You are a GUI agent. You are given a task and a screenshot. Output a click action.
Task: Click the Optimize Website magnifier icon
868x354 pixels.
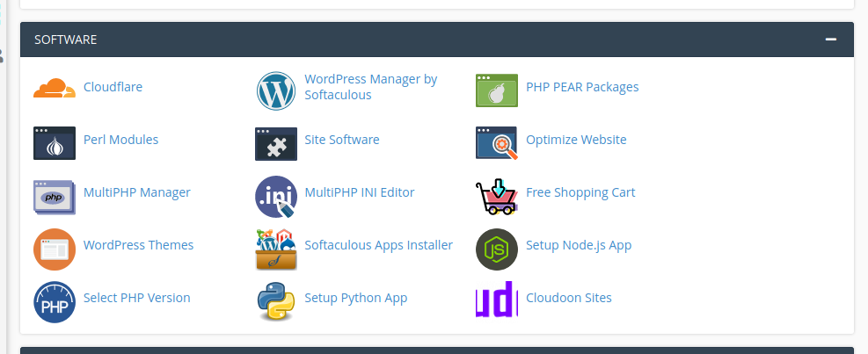pos(497,143)
